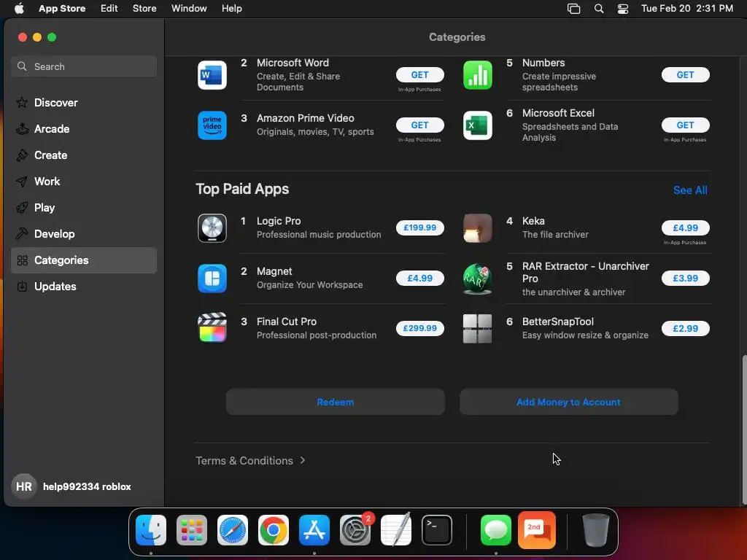Click GET for Microsoft Excel

685,125
